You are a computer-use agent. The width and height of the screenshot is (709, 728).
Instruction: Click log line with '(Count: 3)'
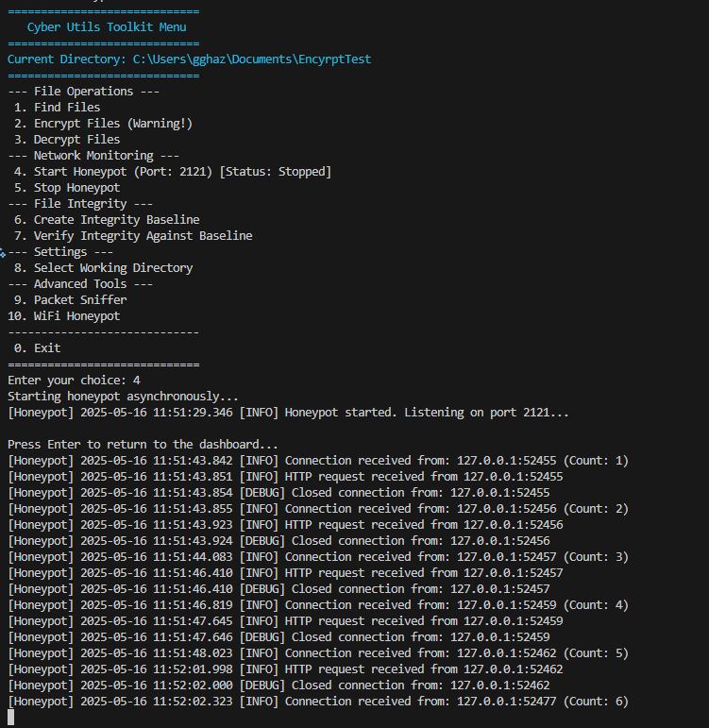tap(318, 557)
